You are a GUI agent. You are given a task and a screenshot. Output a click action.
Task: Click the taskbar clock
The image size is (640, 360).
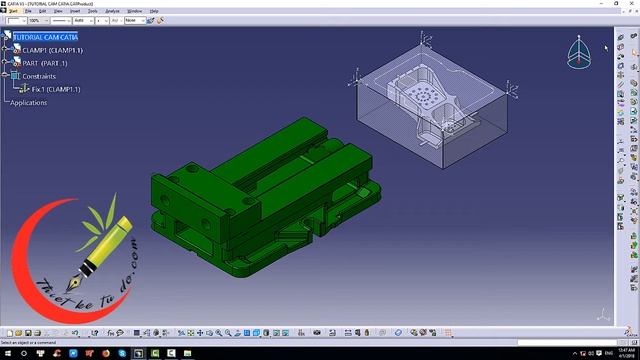(627, 353)
